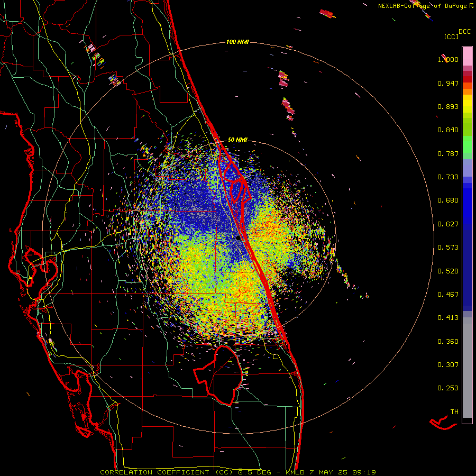476x476 pixels.
Task: Click the 100 NMI range ring label
Action: pyautogui.click(x=237, y=42)
